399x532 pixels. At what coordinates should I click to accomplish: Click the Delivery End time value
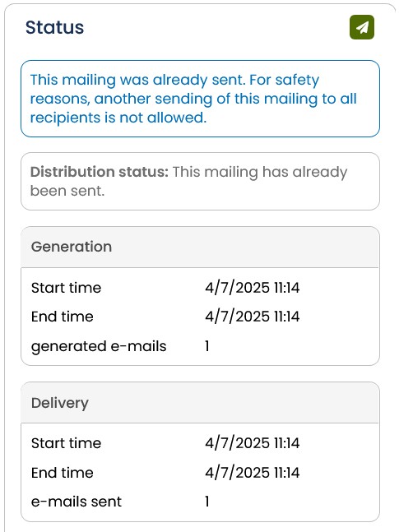(252, 473)
